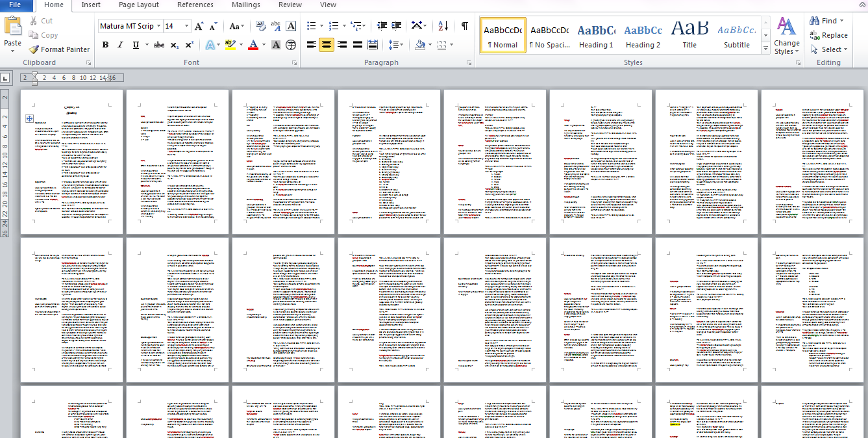Click the enclosed characters icon

(x=291, y=45)
